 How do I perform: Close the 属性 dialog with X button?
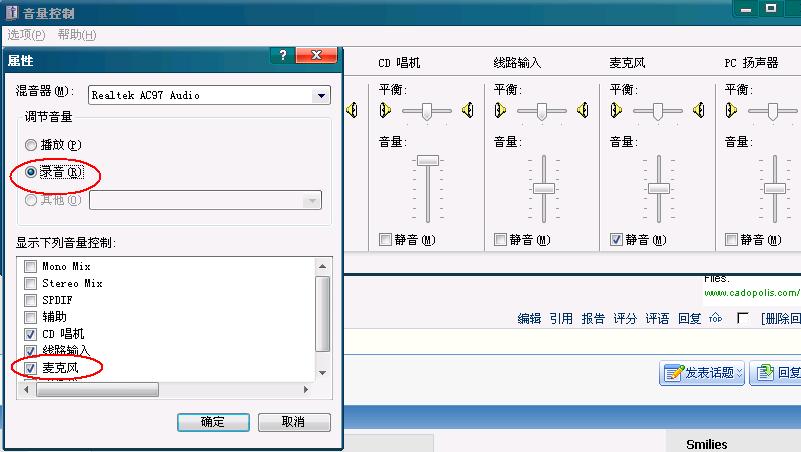coord(316,55)
